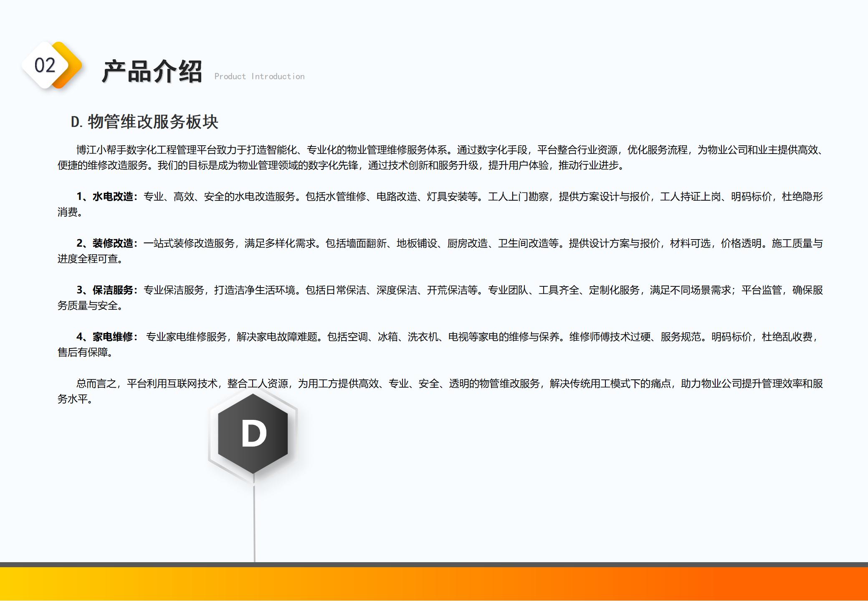The image size is (868, 601).
Task: Click the 3、保洁服务 bold label
Action: pyautogui.click(x=107, y=290)
